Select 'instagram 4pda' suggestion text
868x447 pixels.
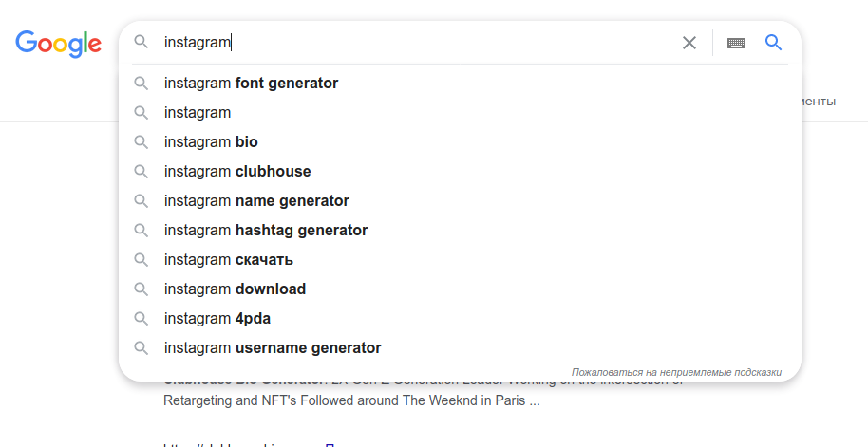pyautogui.click(x=217, y=319)
